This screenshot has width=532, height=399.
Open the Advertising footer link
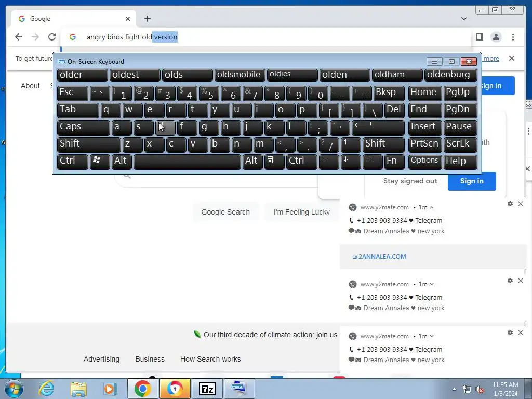pyautogui.click(x=101, y=359)
